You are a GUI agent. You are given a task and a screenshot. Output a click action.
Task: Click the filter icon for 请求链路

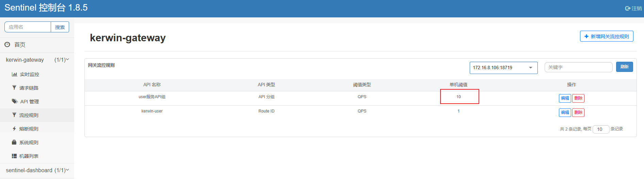tap(14, 88)
